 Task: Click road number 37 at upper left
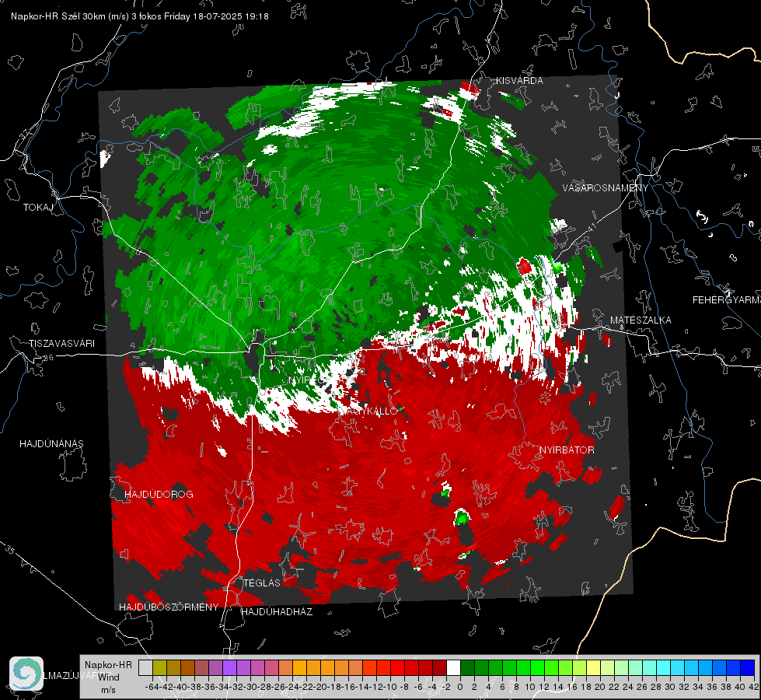tap(24, 133)
